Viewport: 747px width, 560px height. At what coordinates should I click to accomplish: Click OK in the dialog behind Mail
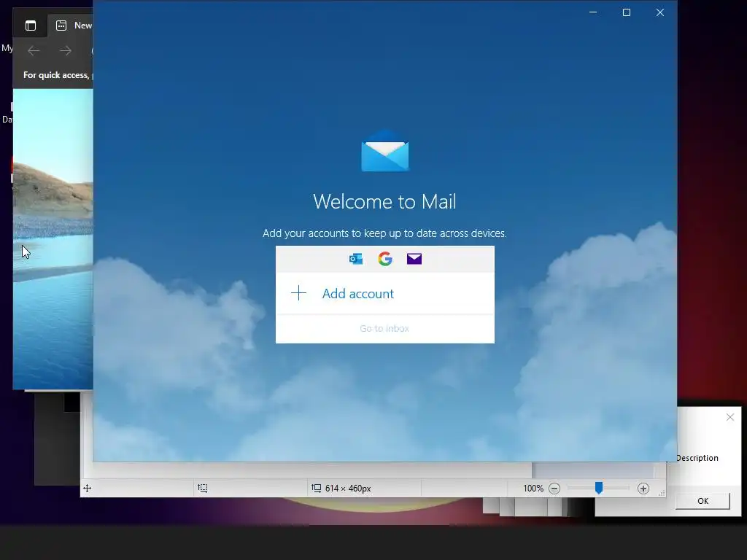point(703,501)
